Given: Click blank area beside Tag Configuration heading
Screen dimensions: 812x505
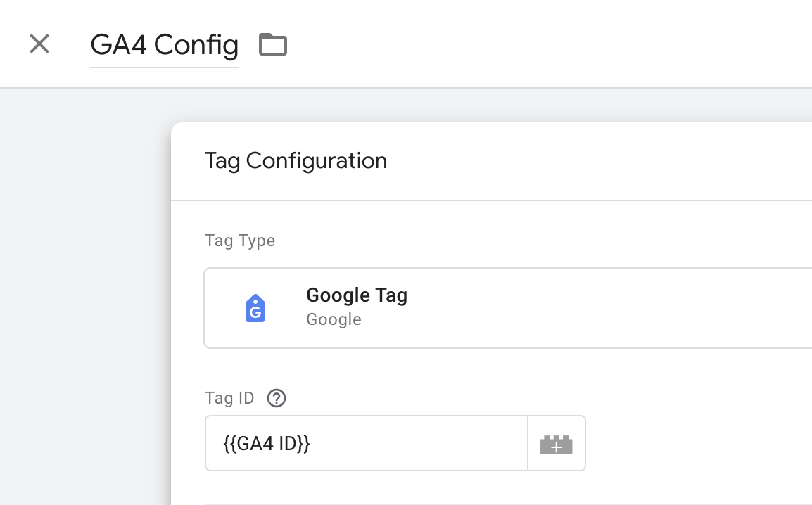Looking at the screenshot, I should (x=595, y=161).
